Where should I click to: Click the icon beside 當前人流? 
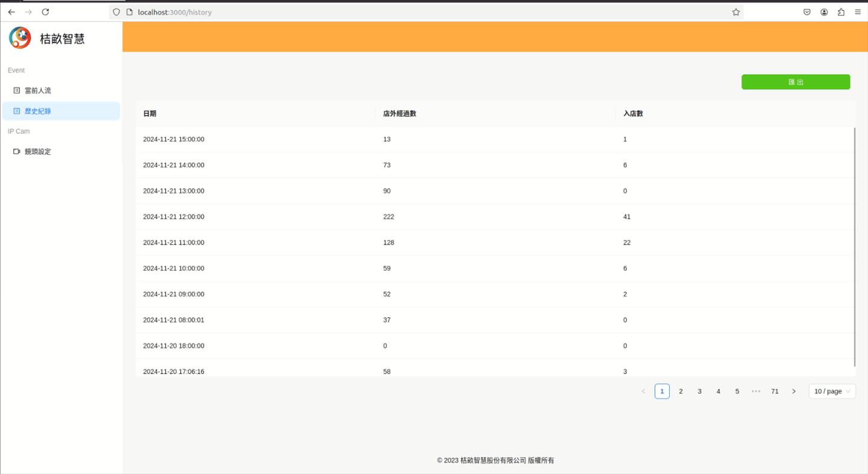17,90
